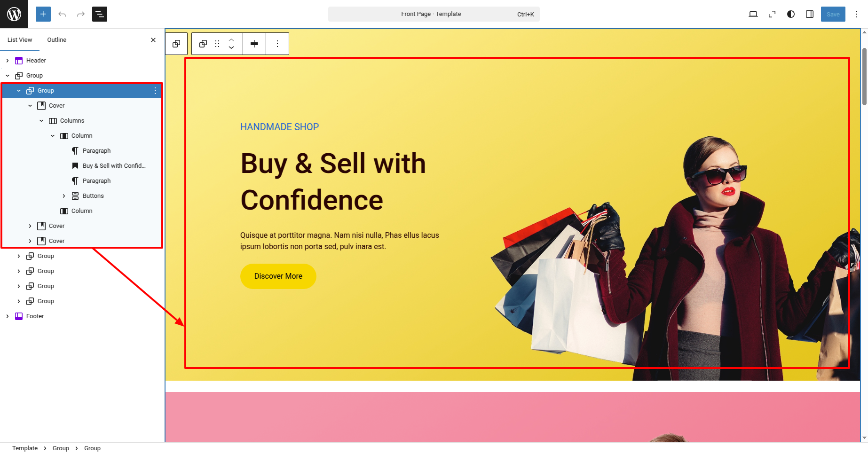Toggle the Styles half-circle icon
The width and height of the screenshot is (868, 454).
(791, 14)
